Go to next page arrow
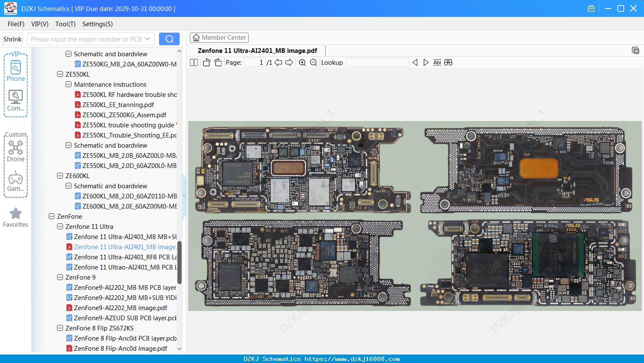The width and height of the screenshot is (644, 363). tap(289, 63)
